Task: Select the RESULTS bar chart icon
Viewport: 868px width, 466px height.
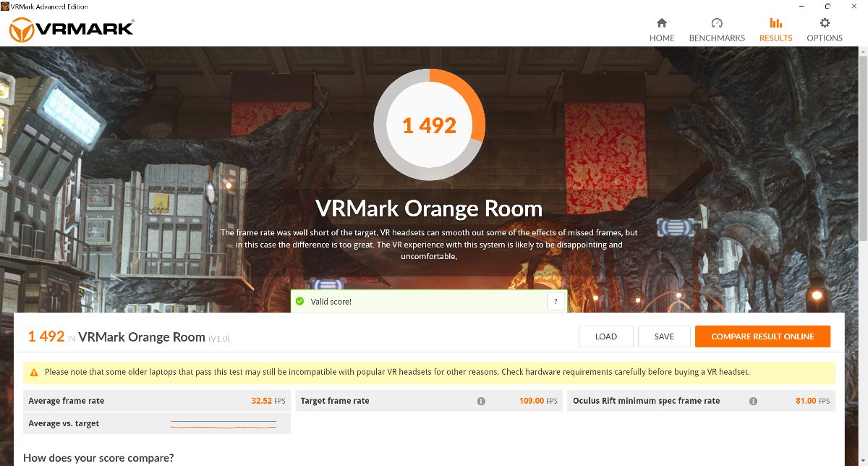Action: click(775, 23)
